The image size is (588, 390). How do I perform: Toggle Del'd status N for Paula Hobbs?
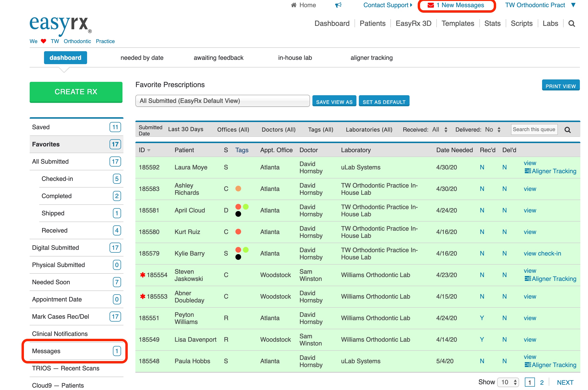(x=504, y=361)
